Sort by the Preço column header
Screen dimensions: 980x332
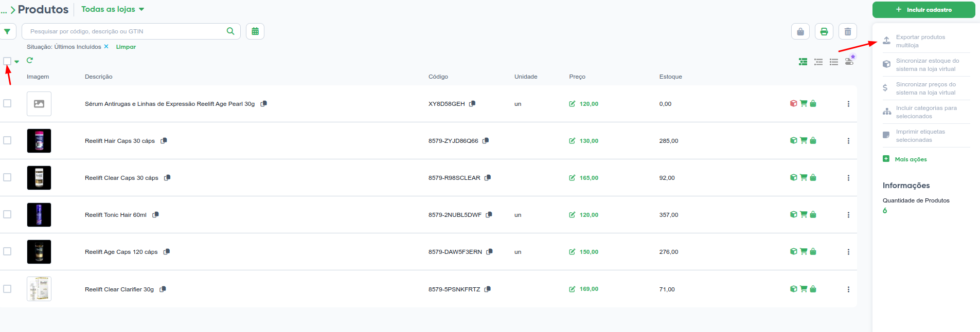[x=577, y=77]
